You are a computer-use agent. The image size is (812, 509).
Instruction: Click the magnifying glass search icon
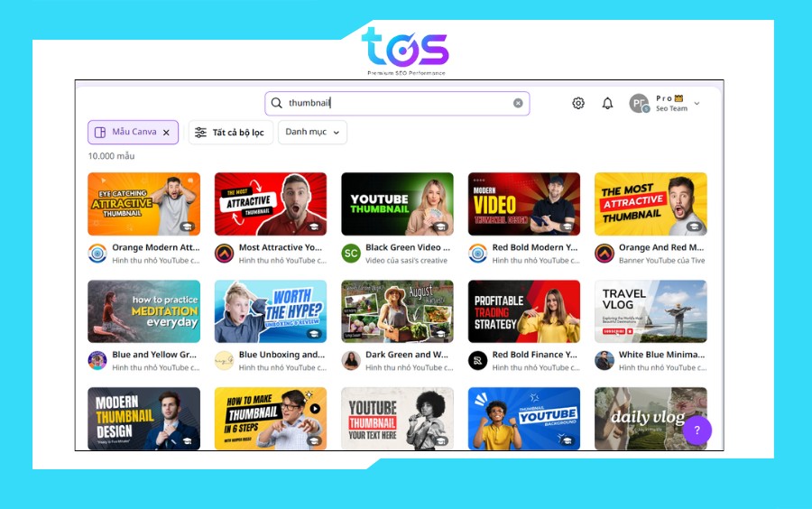(277, 103)
